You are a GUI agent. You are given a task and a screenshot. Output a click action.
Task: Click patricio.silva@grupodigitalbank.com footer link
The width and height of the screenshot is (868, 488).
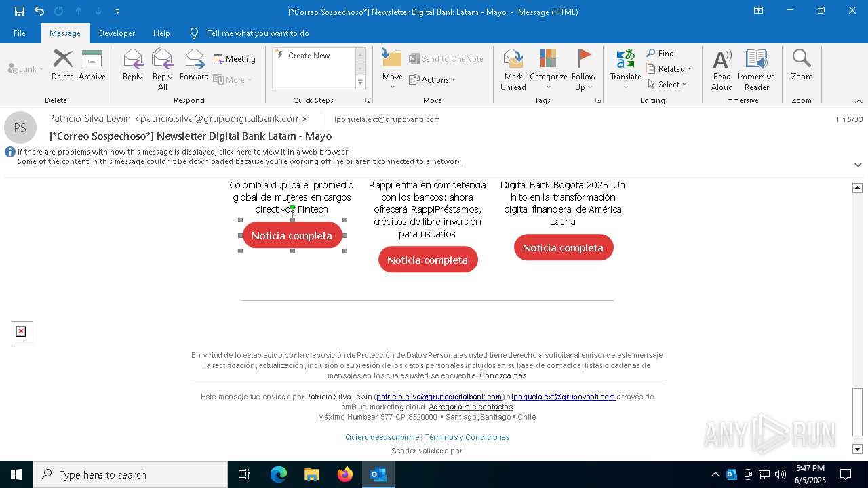pyautogui.click(x=439, y=396)
